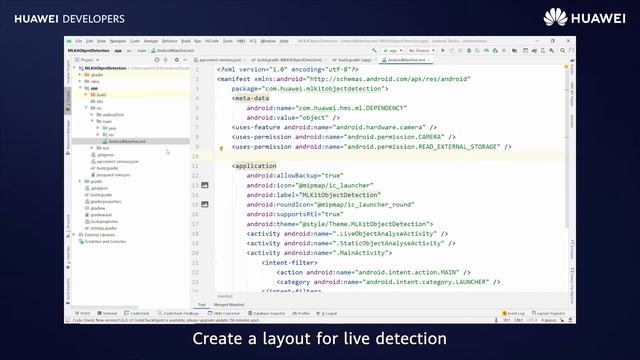The width and height of the screenshot is (640, 360).
Task: Open Project panel gear settings
Action: tap(177, 60)
